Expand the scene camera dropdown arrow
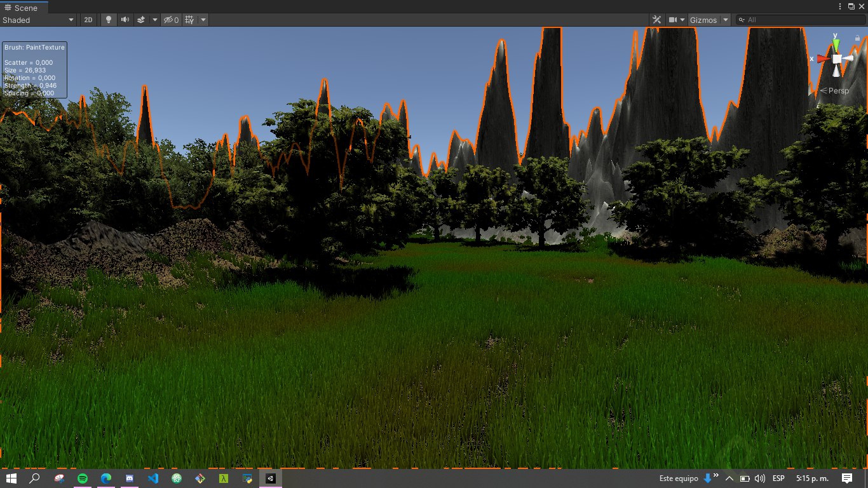 682,20
